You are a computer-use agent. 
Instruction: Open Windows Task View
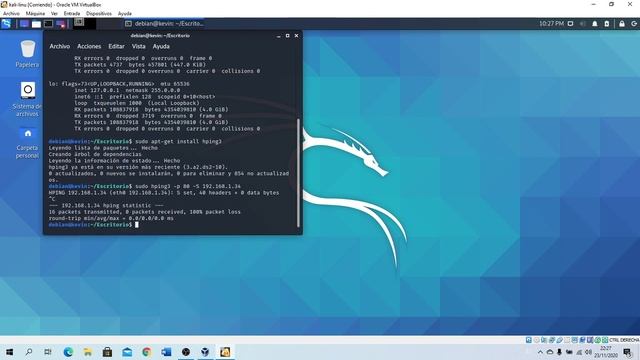tap(48, 352)
